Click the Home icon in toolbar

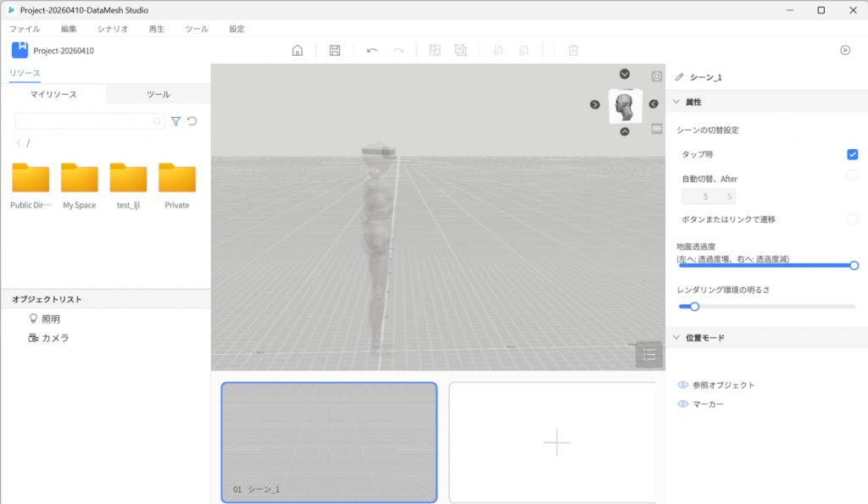point(298,50)
